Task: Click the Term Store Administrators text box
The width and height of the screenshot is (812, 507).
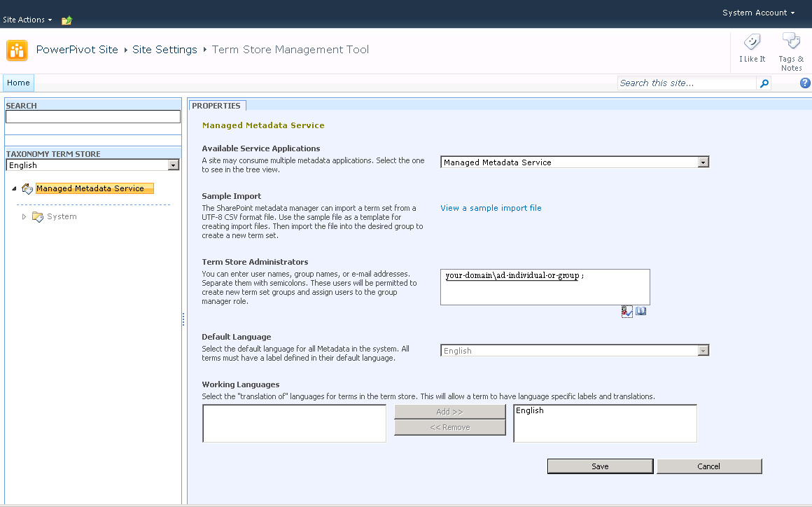Action: coord(545,287)
